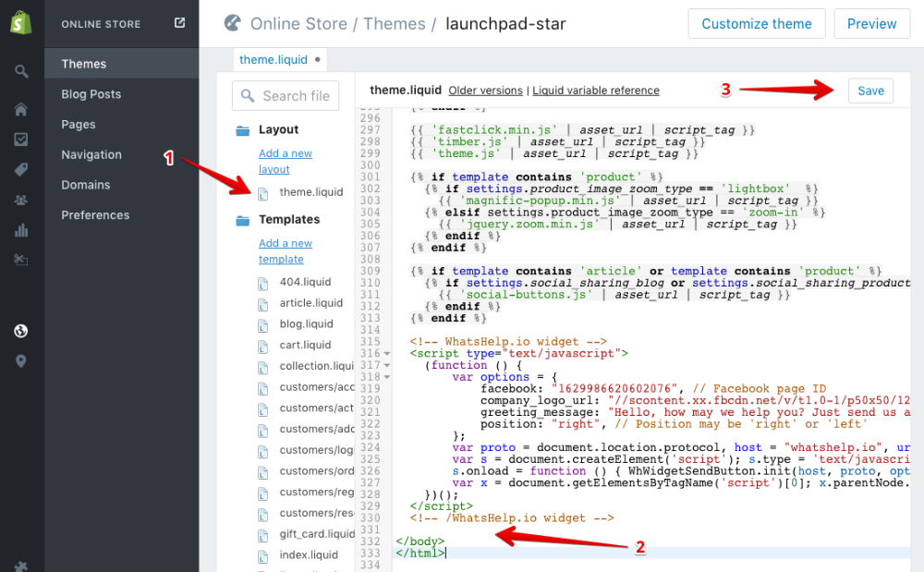
Task: Open the Settings gear icon
Action: click(x=21, y=566)
